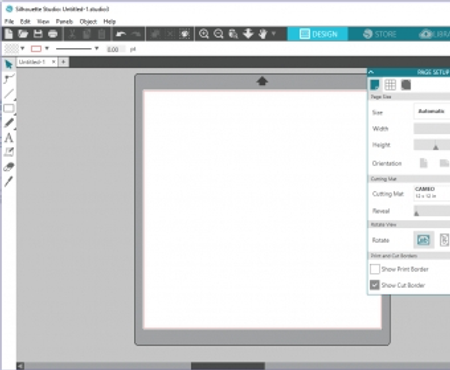Click the fill pattern swatch
The width and height of the screenshot is (450, 370).
(x=11, y=49)
